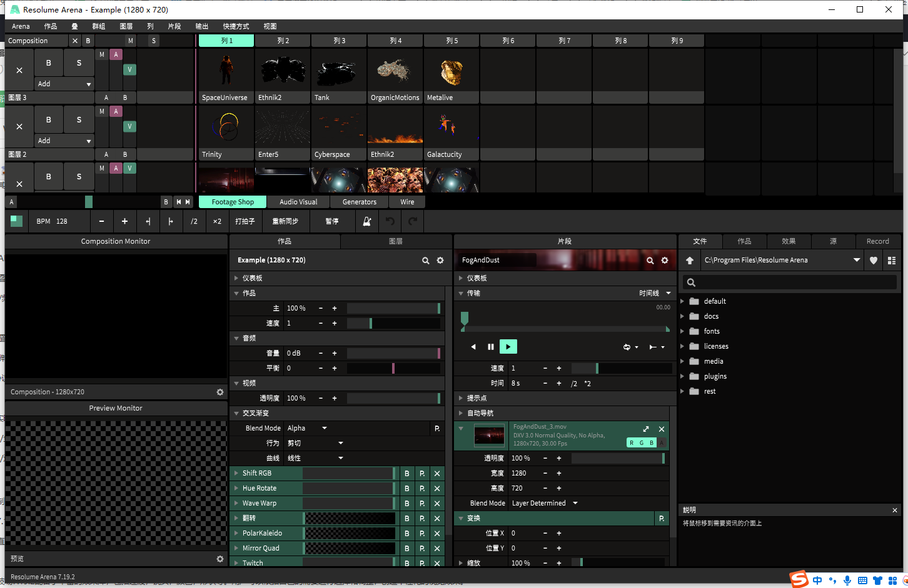Click the 暂停 button in the tempo bar

click(x=332, y=221)
